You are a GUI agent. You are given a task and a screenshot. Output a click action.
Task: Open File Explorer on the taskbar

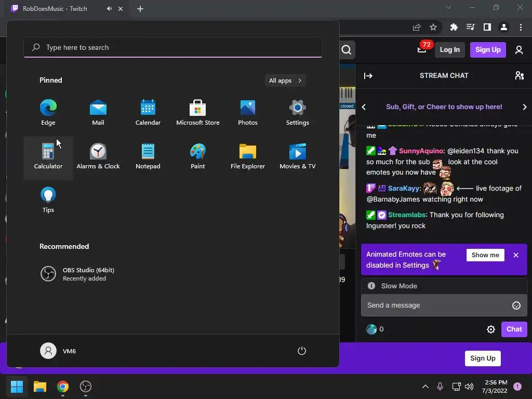click(x=40, y=386)
